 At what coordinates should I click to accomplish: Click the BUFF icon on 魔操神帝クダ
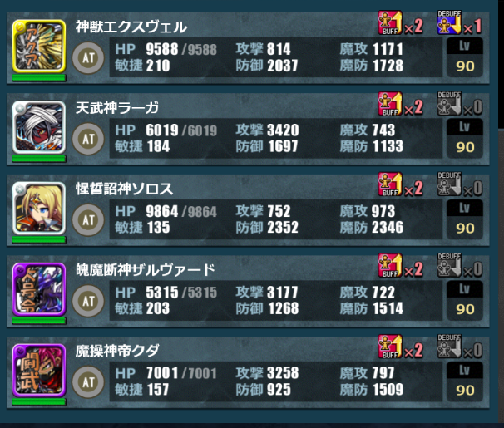click(390, 347)
